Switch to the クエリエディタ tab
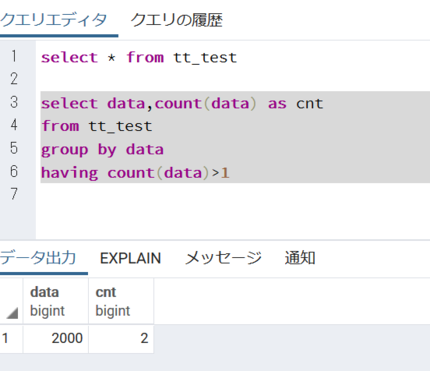 53,20
